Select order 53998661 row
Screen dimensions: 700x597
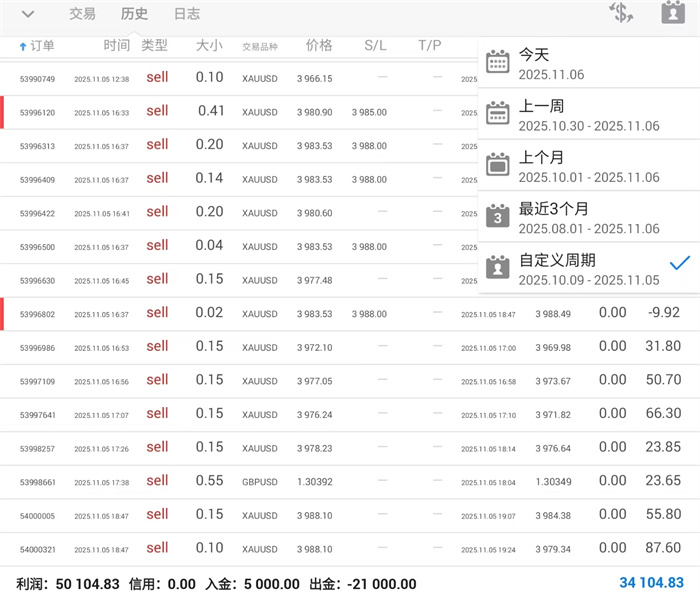click(x=350, y=482)
